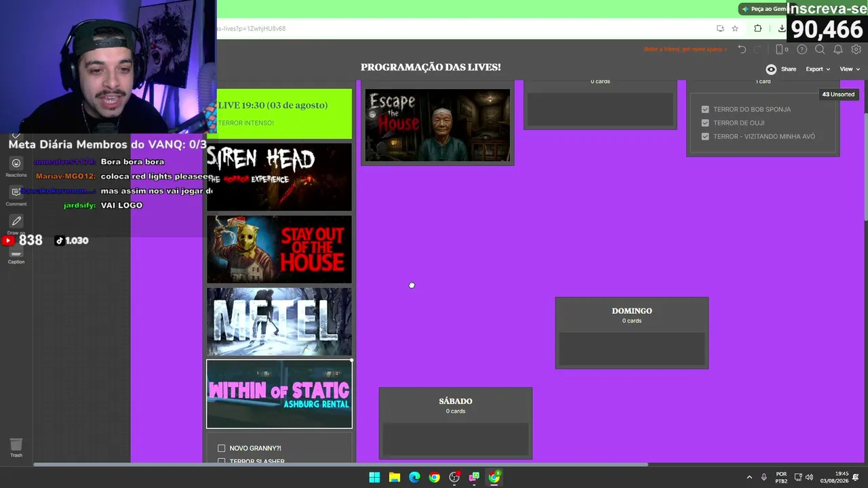
Task: Open browser downloads
Action: tap(782, 28)
